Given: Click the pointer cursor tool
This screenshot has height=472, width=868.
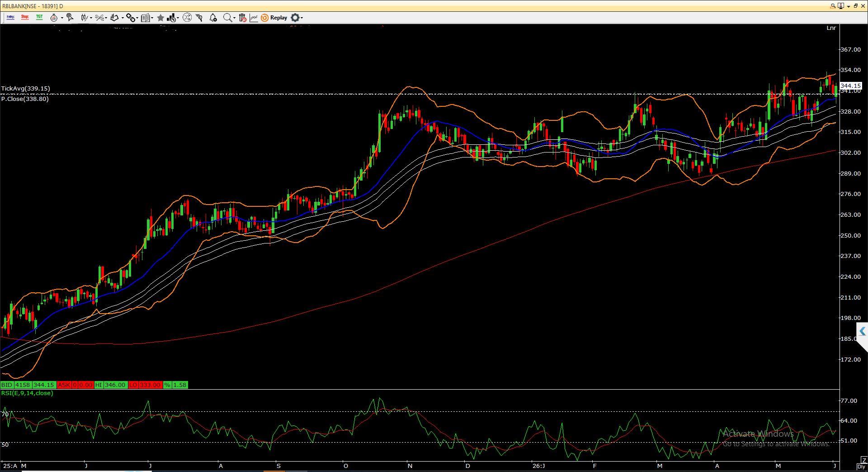Looking at the screenshot, I should tap(70, 17).
